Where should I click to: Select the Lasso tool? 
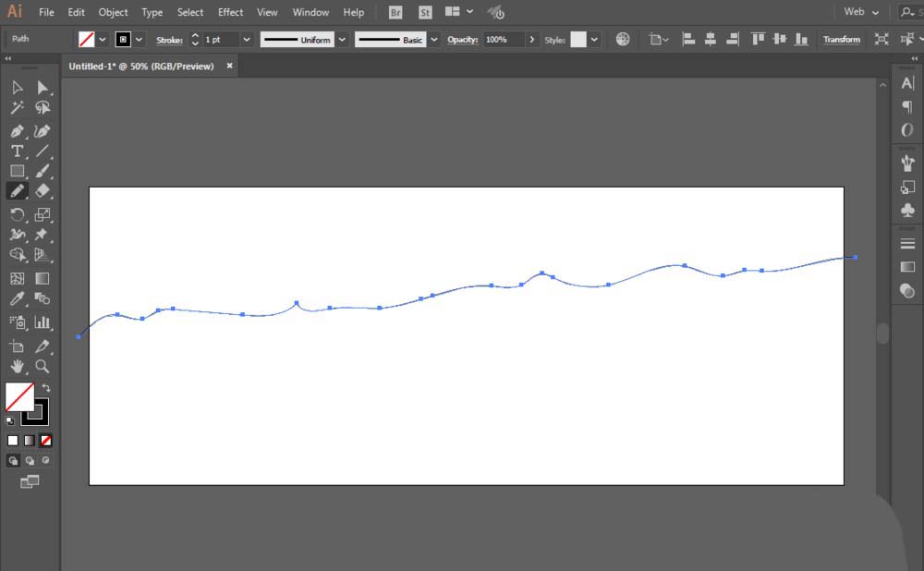(x=43, y=108)
